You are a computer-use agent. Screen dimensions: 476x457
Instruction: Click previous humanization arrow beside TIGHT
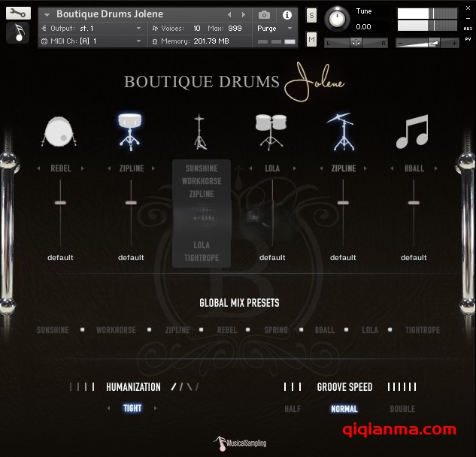(x=108, y=408)
